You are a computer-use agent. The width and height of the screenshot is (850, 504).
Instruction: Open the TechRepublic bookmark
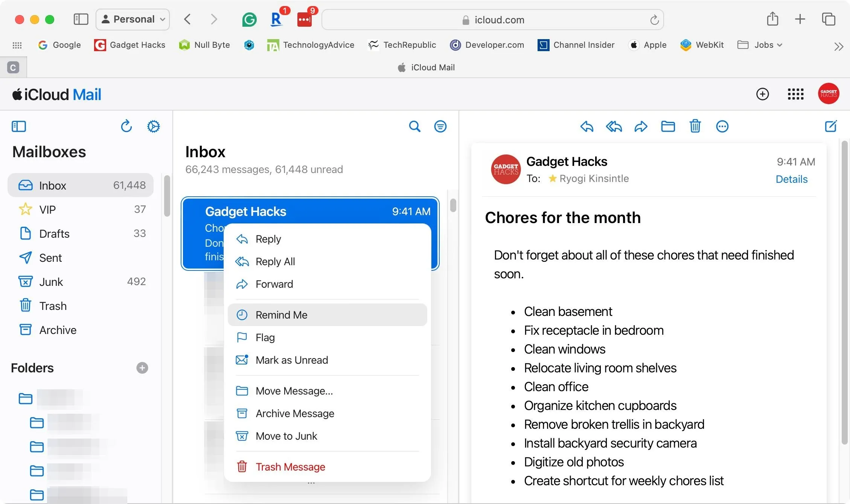[402, 45]
